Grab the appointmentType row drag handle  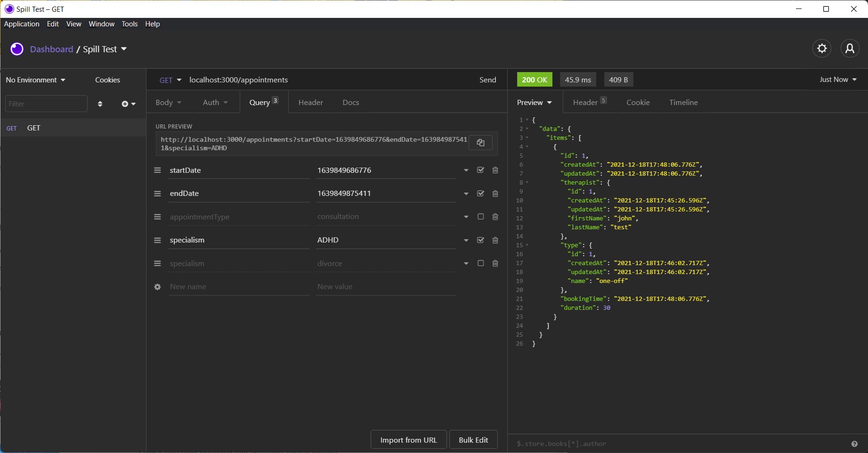[x=157, y=217]
